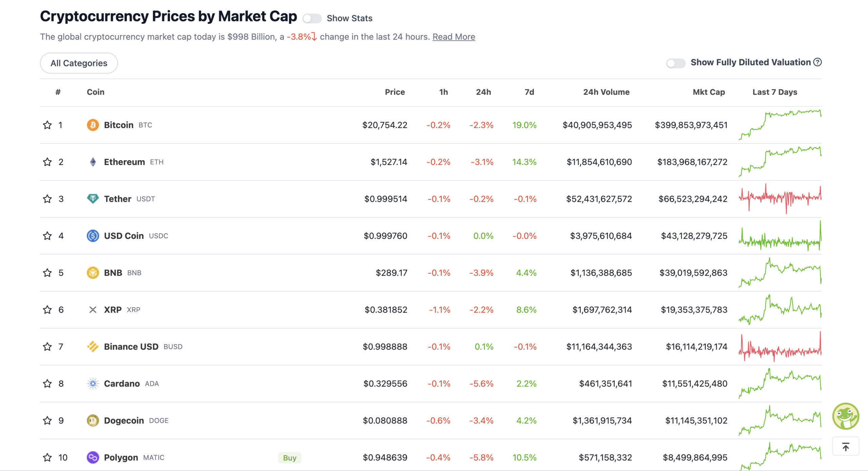Sort by Mkt Cap column header

709,92
